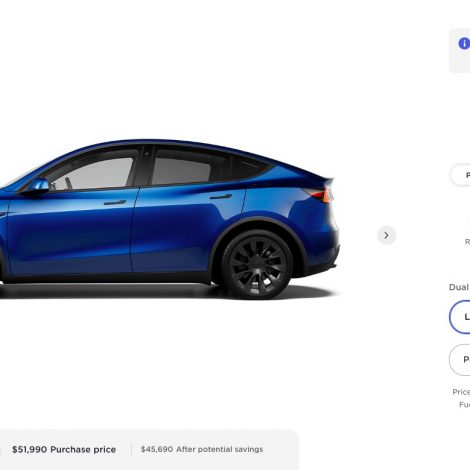Click the car's black rear wheel
Screen dimensions: 470x470
click(256, 264)
